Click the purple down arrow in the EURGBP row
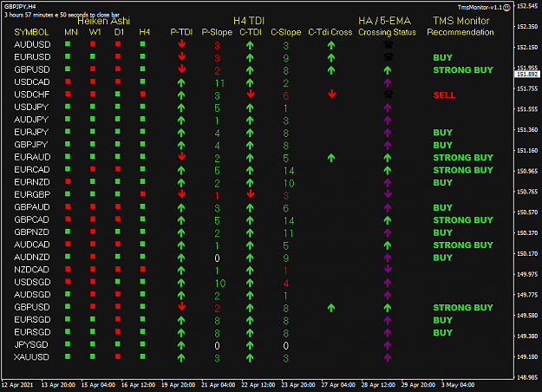542x392 pixels. coord(388,194)
